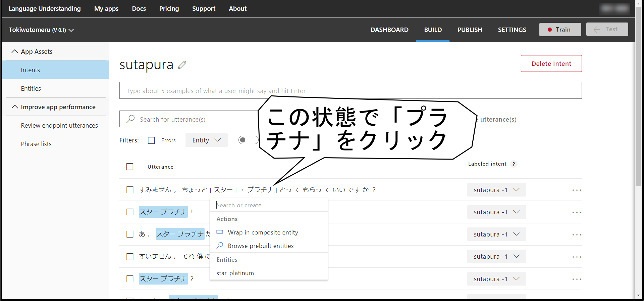Click the blurred user account area at top right

point(614,8)
